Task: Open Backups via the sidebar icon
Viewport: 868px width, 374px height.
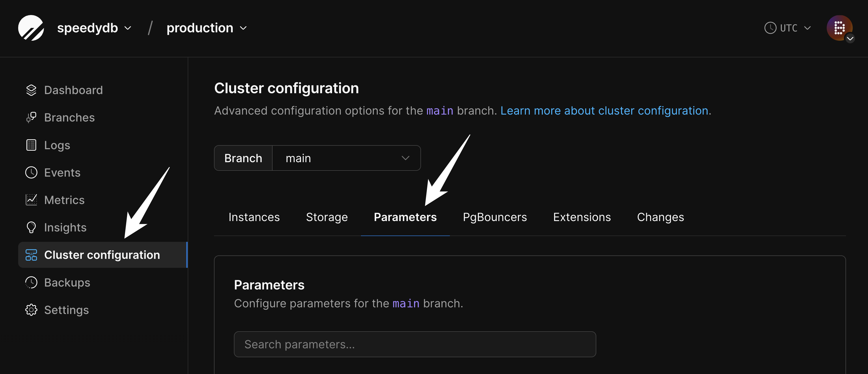Action: coord(31,282)
